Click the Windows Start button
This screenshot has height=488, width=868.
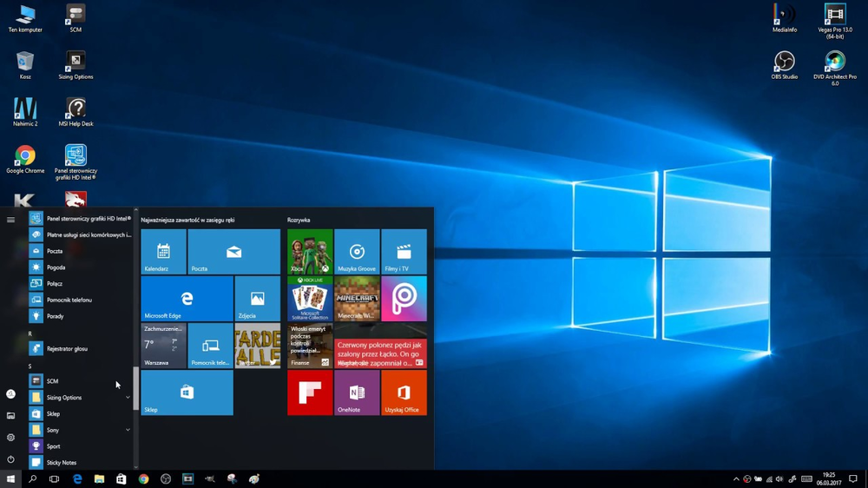[x=10, y=479]
